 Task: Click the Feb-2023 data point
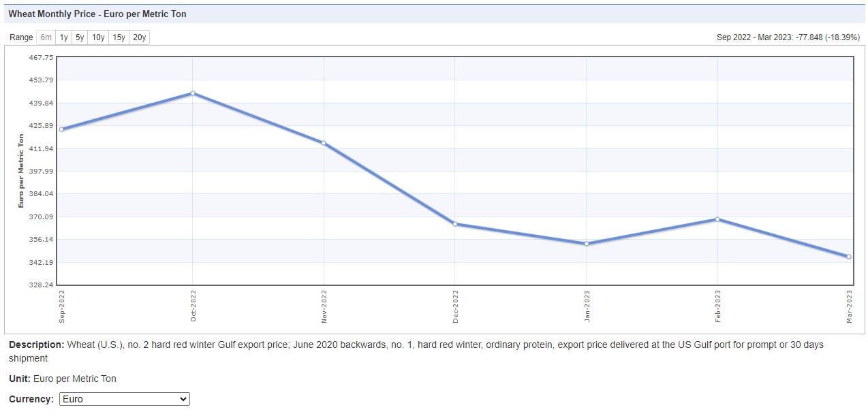(x=717, y=219)
